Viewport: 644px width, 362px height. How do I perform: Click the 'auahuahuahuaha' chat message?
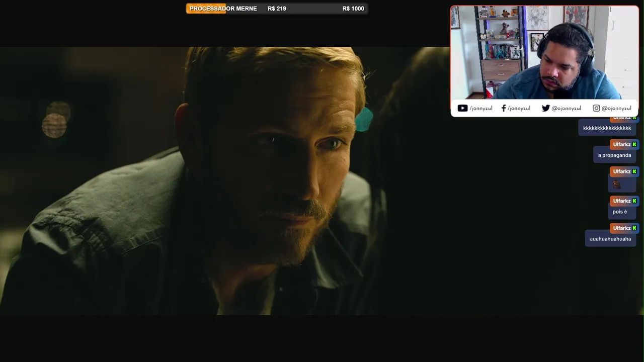pyautogui.click(x=610, y=239)
